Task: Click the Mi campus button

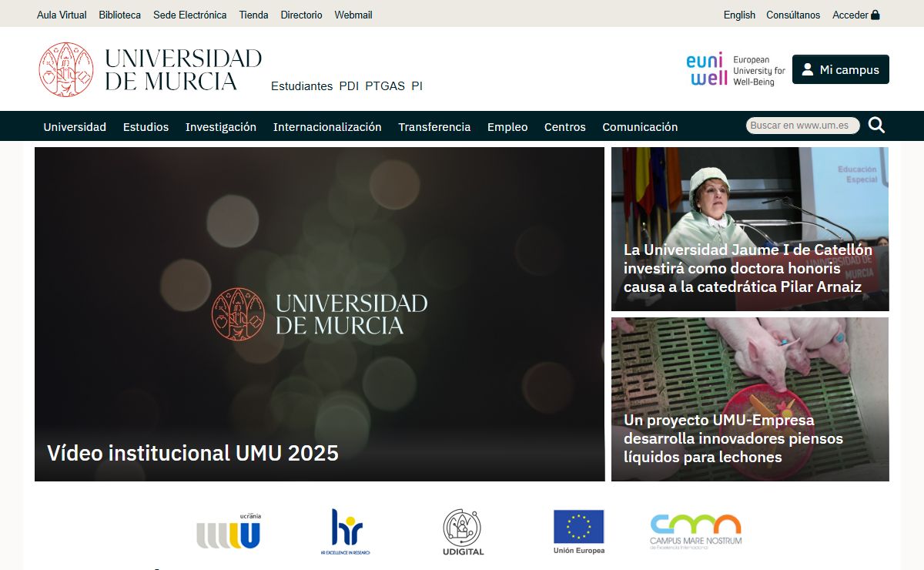Action: tap(841, 69)
